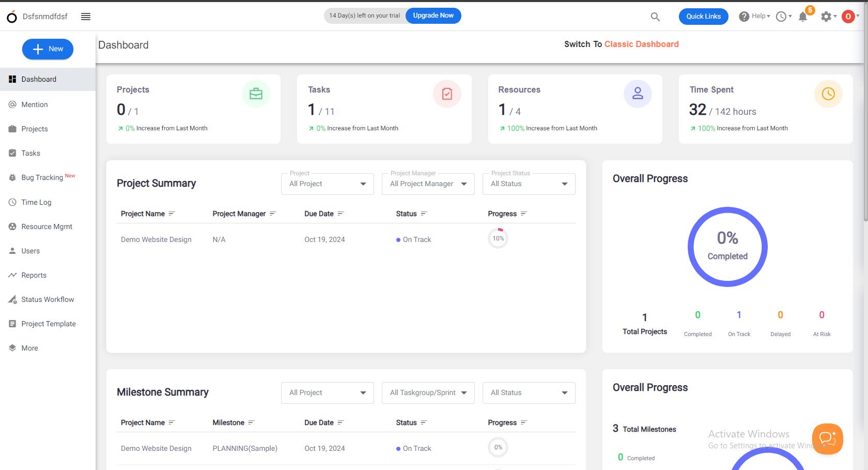Click Oct 19, 2024 in Milestone Summary row
This screenshot has width=868, height=470.
324,448
